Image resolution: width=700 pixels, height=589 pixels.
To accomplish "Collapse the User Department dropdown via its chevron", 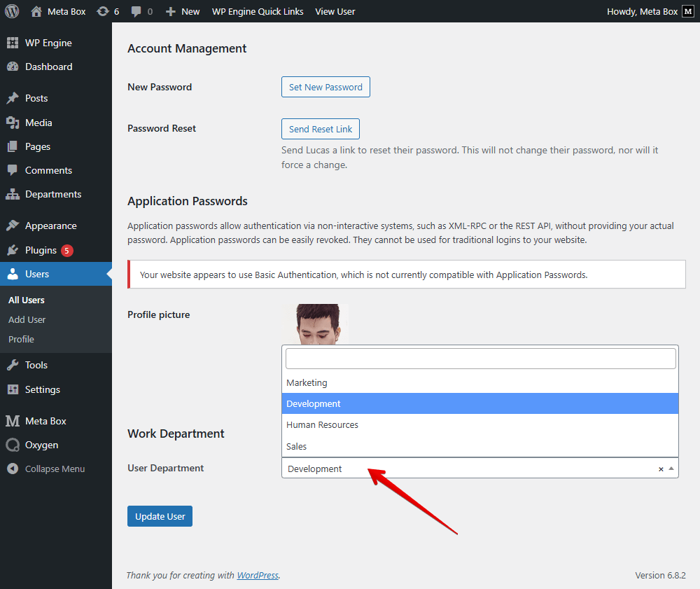I will coord(671,468).
